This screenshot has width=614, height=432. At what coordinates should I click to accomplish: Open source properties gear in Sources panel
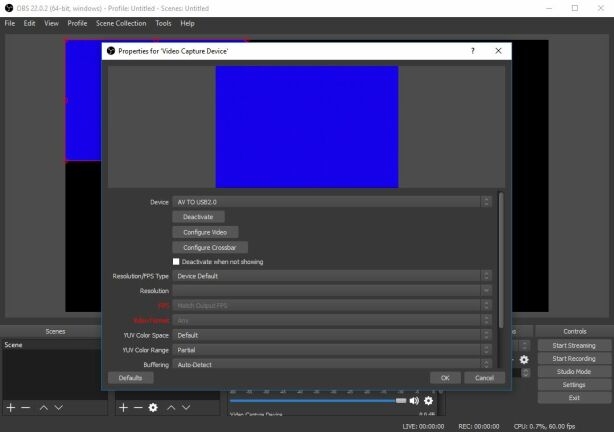(x=153, y=408)
